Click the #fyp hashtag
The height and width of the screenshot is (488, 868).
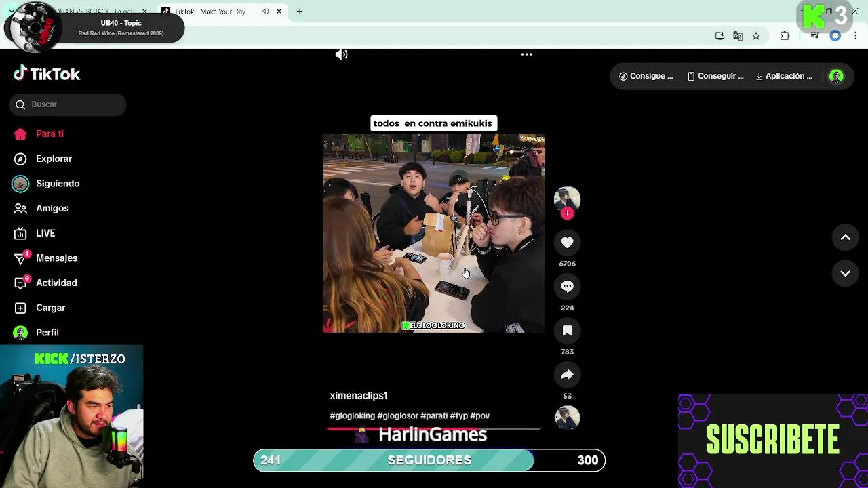click(459, 415)
